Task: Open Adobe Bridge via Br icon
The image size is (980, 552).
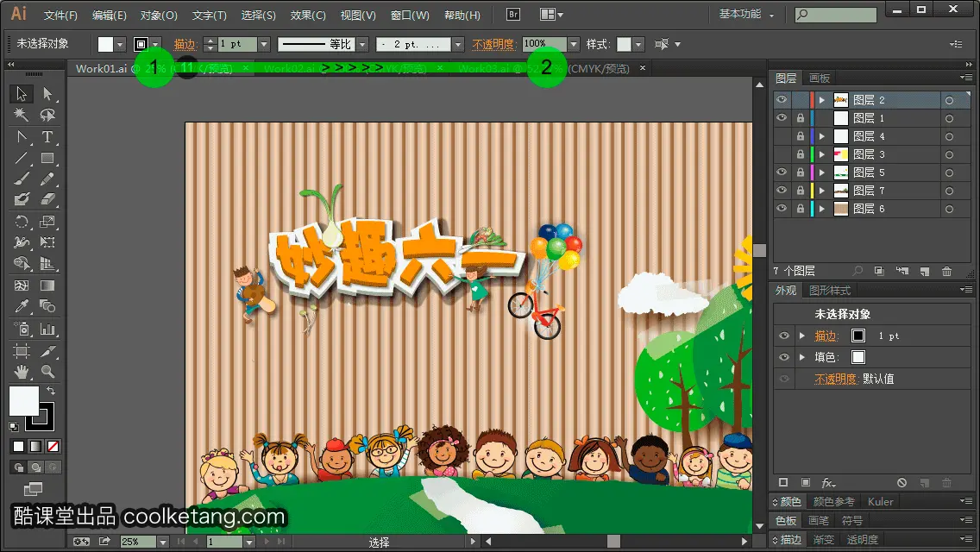Action: coord(513,15)
